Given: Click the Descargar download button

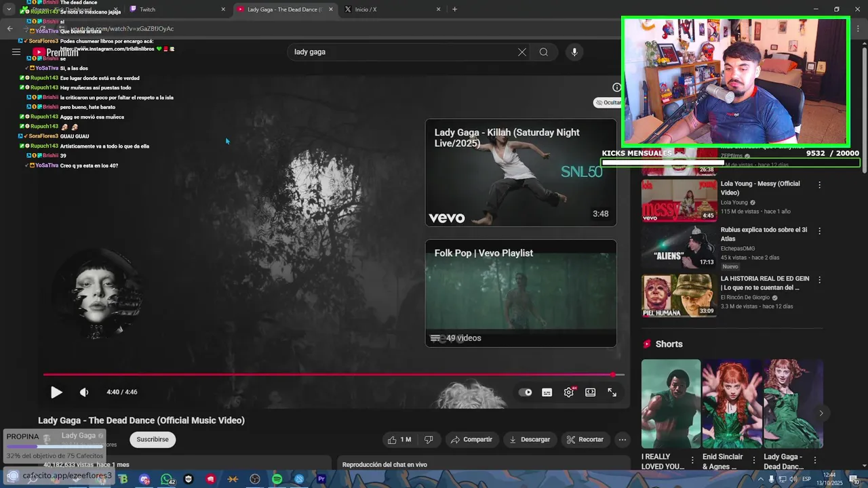Looking at the screenshot, I should (x=530, y=439).
